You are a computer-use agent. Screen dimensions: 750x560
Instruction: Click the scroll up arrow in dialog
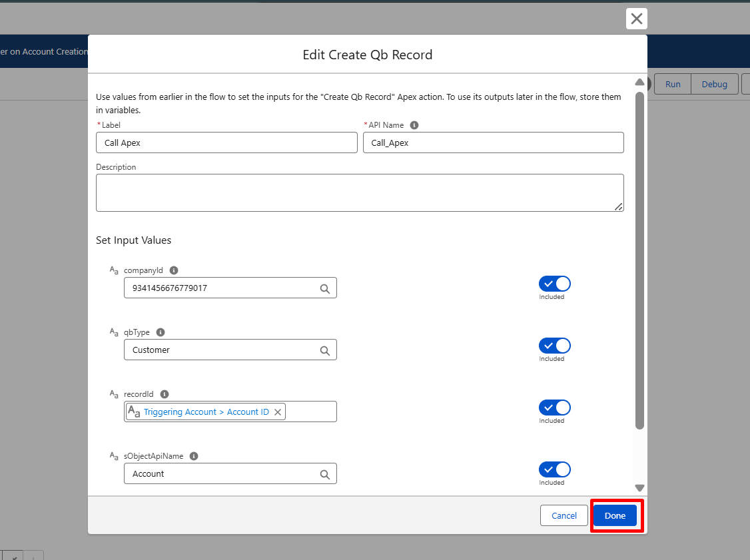point(639,83)
